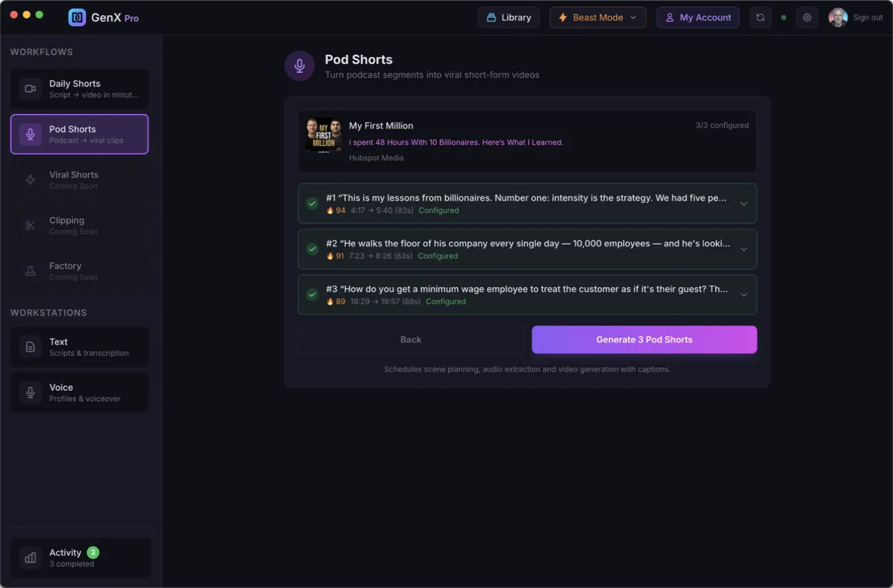
Task: Click the refresh icon in top bar
Action: 760,18
